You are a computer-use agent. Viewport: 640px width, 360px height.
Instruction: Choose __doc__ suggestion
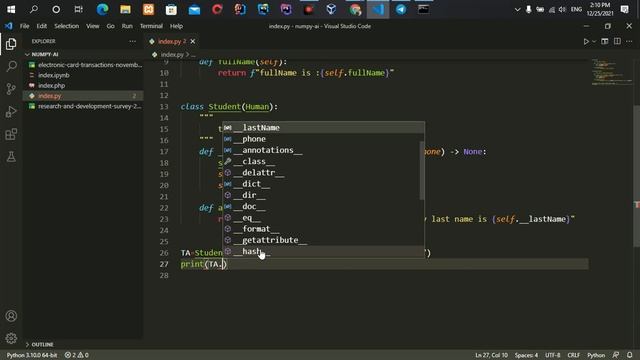coord(321,207)
